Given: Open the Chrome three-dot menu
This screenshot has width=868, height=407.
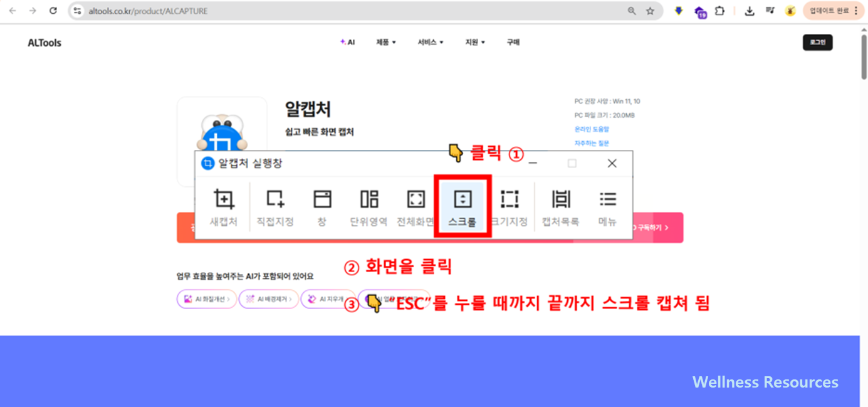Looking at the screenshot, I should pyautogui.click(x=856, y=11).
